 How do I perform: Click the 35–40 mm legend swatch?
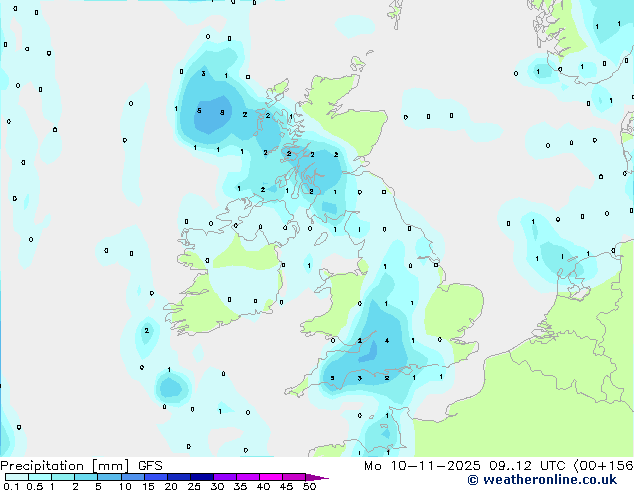(x=248, y=477)
